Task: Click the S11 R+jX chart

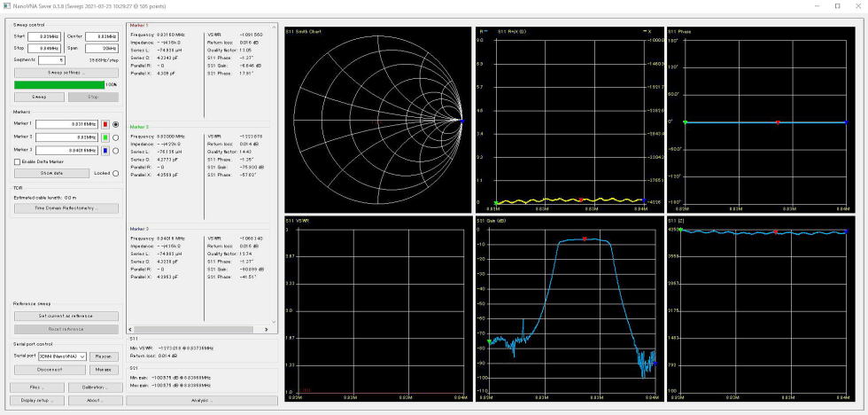Action: coord(570,120)
